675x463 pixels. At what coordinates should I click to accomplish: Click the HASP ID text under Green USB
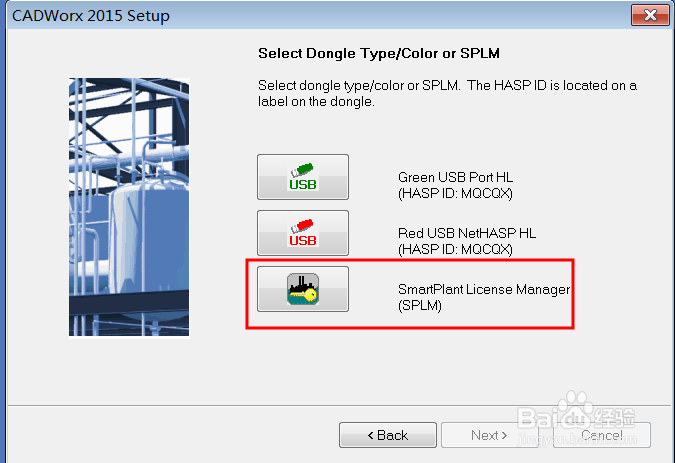(x=455, y=193)
